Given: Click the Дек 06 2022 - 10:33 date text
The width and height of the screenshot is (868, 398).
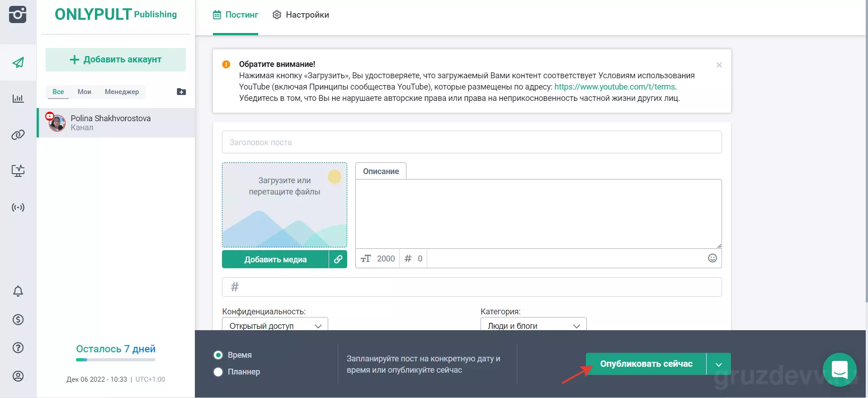Looking at the screenshot, I should (x=97, y=379).
